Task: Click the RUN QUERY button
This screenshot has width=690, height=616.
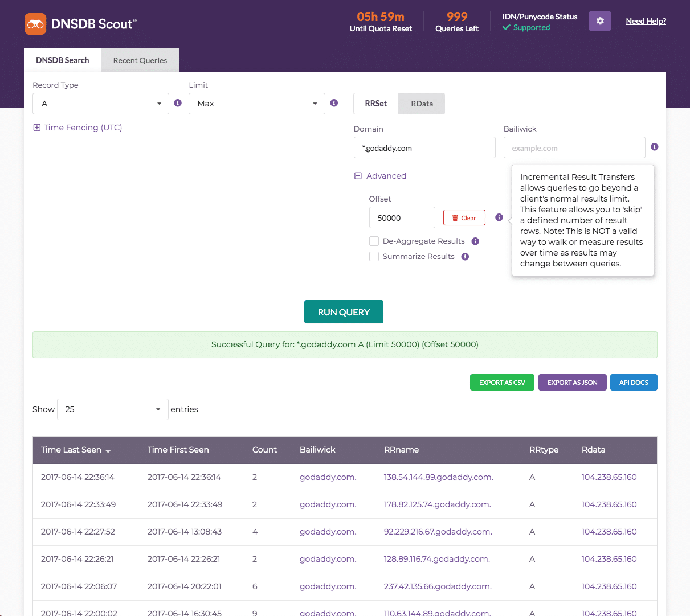Action: tap(344, 311)
